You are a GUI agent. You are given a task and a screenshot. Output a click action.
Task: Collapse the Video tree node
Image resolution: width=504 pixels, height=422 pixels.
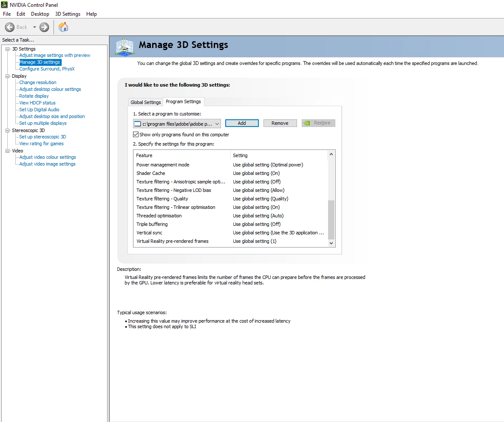[8, 151]
